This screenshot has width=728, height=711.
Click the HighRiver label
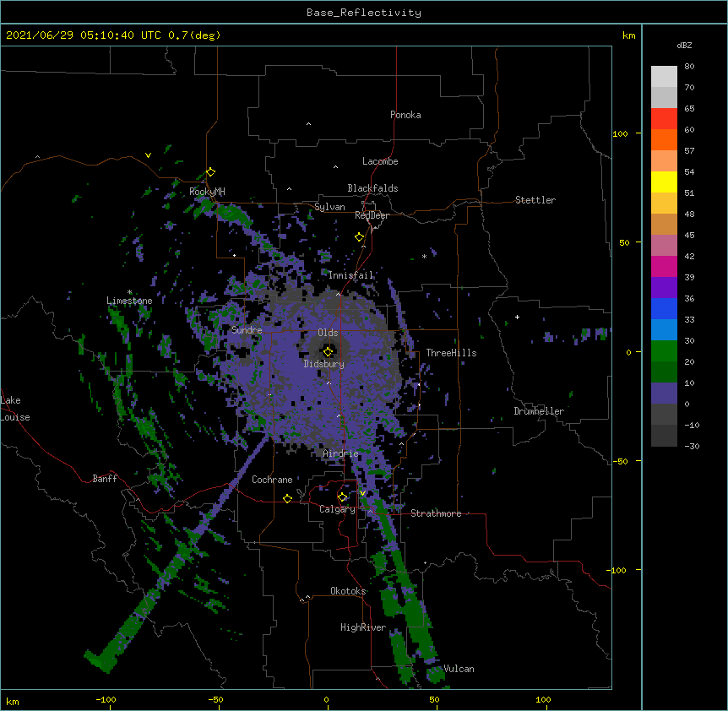[363, 627]
